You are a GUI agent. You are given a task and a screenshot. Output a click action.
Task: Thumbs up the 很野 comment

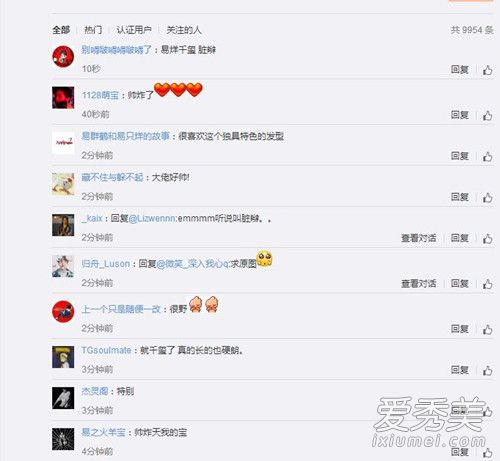[487, 330]
